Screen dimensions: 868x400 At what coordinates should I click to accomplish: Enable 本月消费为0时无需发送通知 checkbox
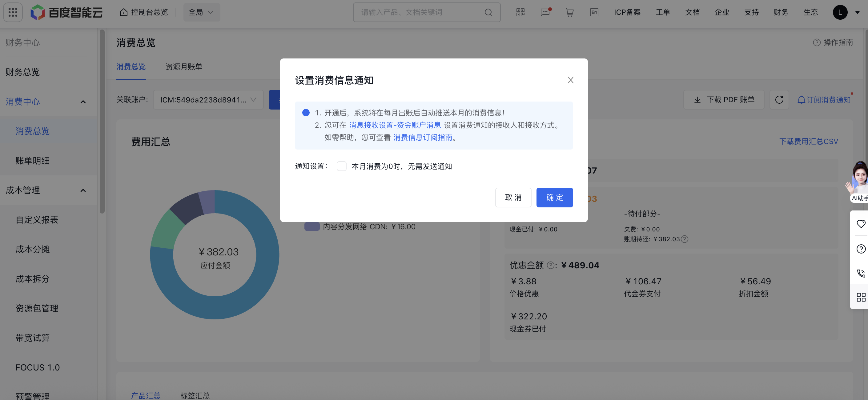342,166
